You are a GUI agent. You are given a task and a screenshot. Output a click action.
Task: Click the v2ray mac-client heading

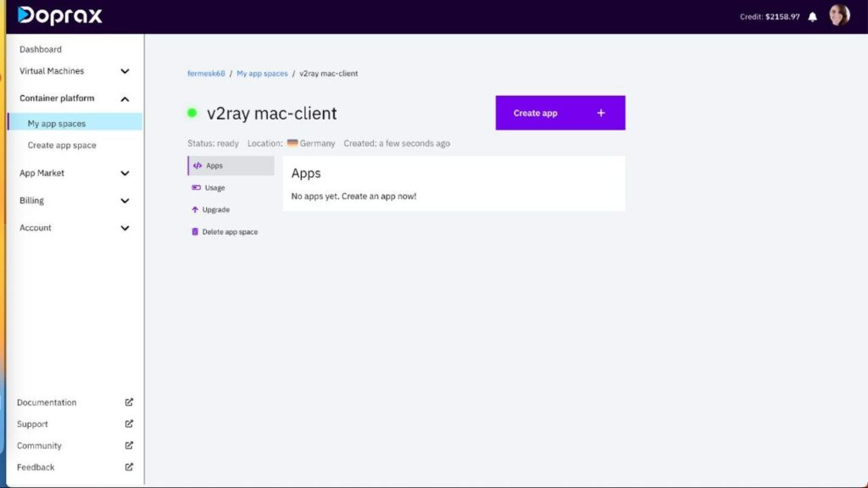click(x=272, y=113)
